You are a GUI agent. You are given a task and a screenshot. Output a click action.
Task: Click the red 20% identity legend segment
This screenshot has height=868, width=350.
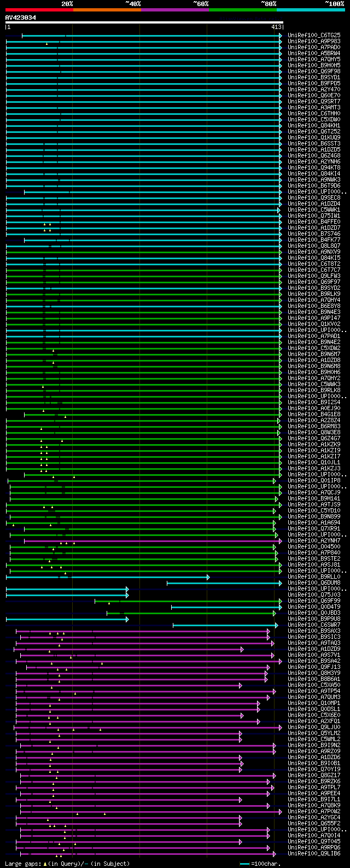point(39,10)
